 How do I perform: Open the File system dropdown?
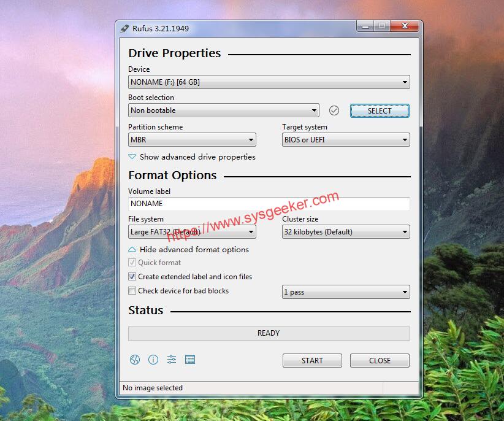tap(192, 232)
